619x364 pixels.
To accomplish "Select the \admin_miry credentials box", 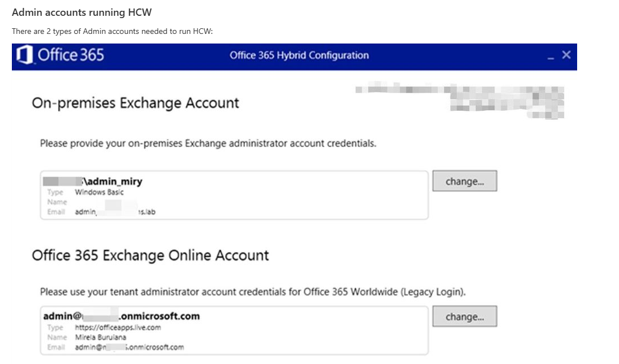I will coord(234,195).
